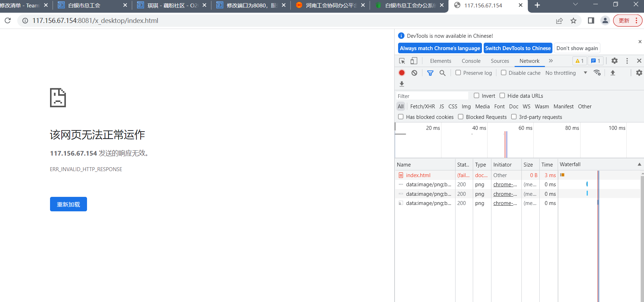Open the No throttling dropdown

coord(566,73)
